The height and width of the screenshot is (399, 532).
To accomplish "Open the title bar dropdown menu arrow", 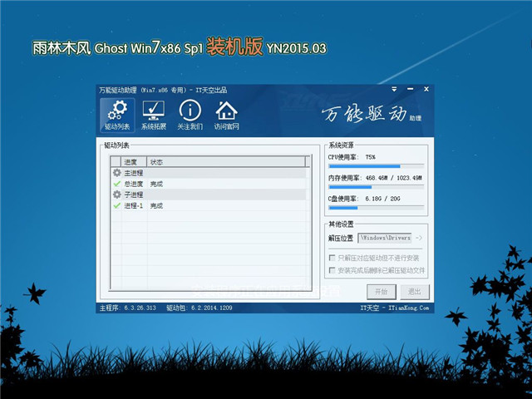I will point(394,89).
